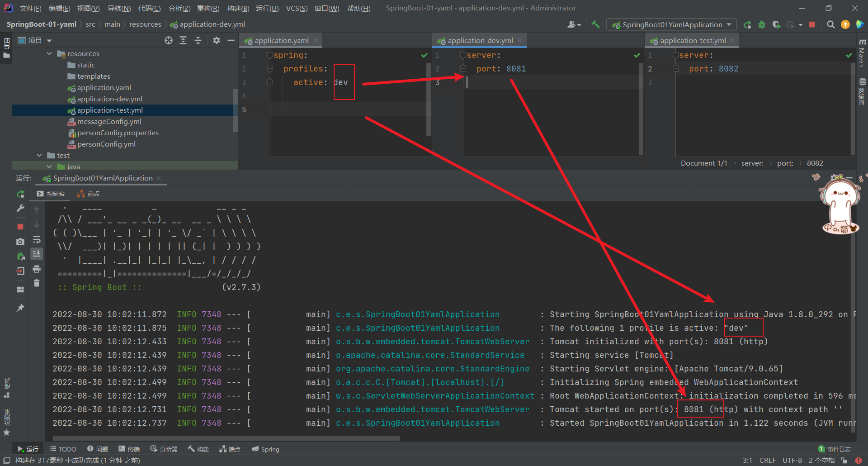Open SpringBoot01YamlApplication run configuration dropdown
Viewport: 868px width, 466px height.
(x=672, y=24)
